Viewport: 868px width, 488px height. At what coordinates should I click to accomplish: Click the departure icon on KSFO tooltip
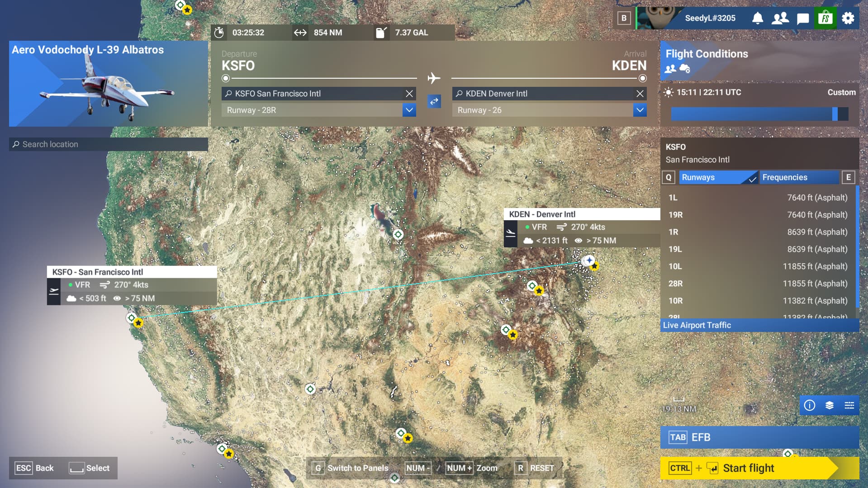coord(54,292)
